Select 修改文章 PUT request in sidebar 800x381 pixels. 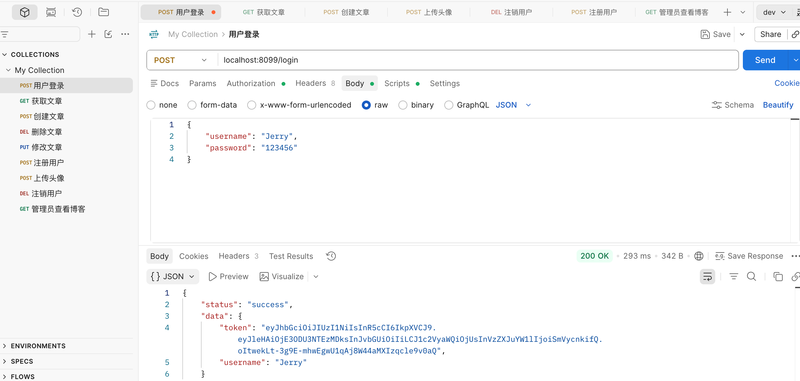[66, 147]
